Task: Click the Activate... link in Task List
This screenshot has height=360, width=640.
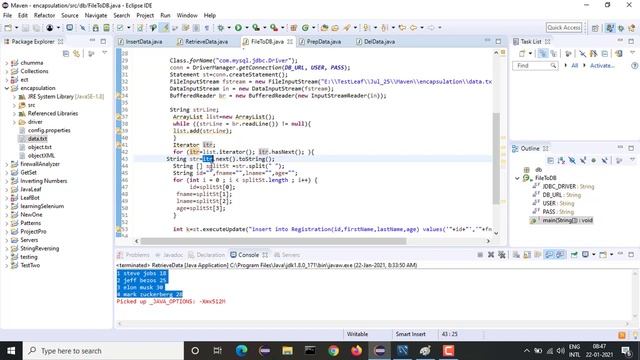Action: click(x=602, y=66)
